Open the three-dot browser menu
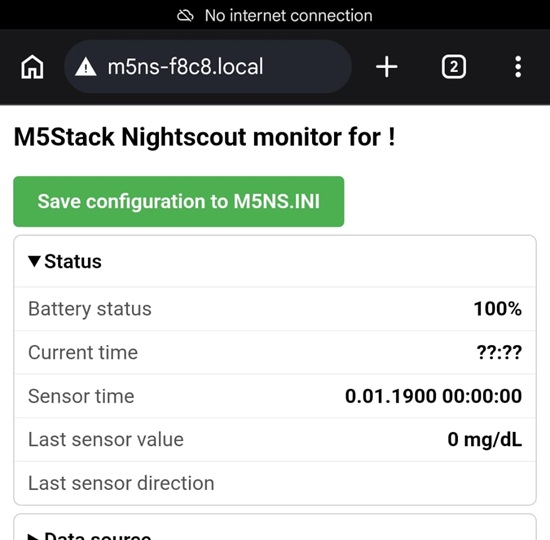The height and width of the screenshot is (540, 550). pyautogui.click(x=518, y=67)
